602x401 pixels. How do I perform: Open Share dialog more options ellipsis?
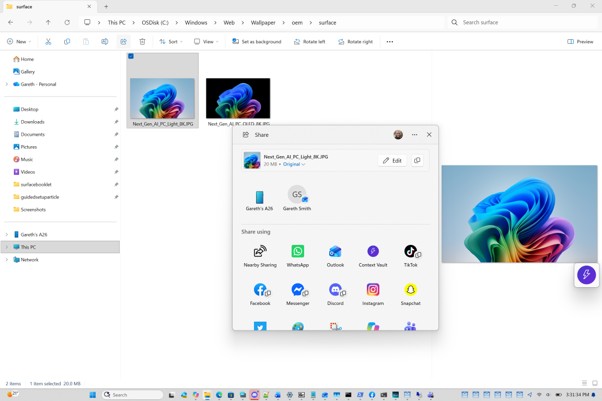(414, 135)
